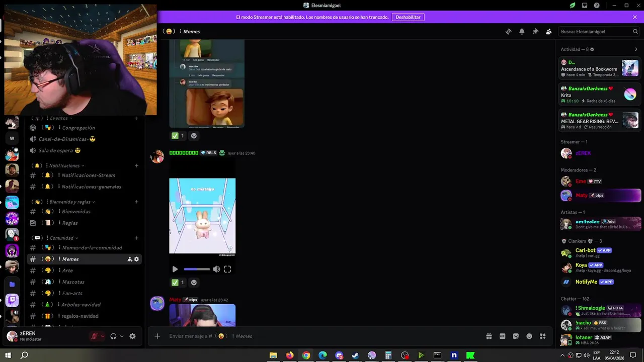Mute the video with speaker icon
644x362 pixels.
(216, 269)
